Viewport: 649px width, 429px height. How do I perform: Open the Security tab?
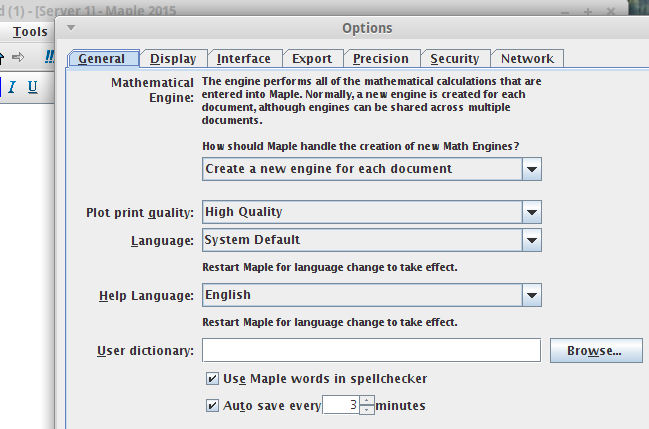pos(455,59)
